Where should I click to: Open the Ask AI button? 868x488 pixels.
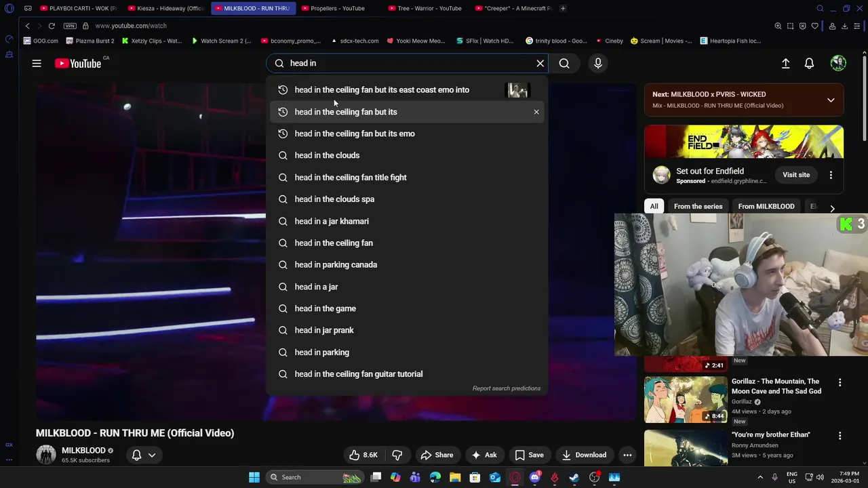[x=484, y=455]
